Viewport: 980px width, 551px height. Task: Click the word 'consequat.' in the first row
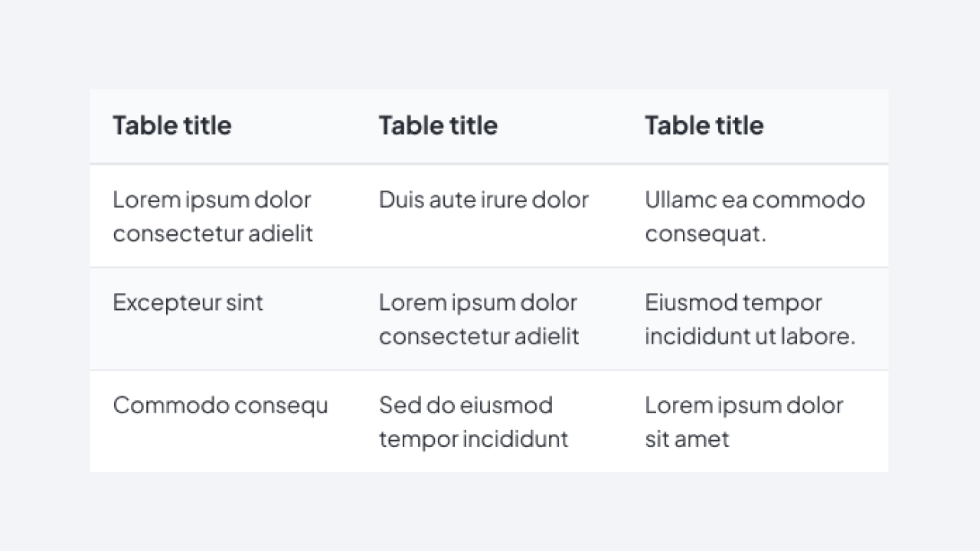coord(705,233)
